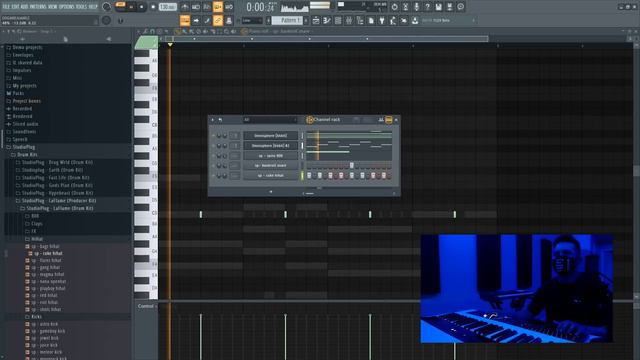Adjust pan knob of first Omnisphere channel
Image resolution: width=640 pixels, height=360 pixels.
[219, 136]
